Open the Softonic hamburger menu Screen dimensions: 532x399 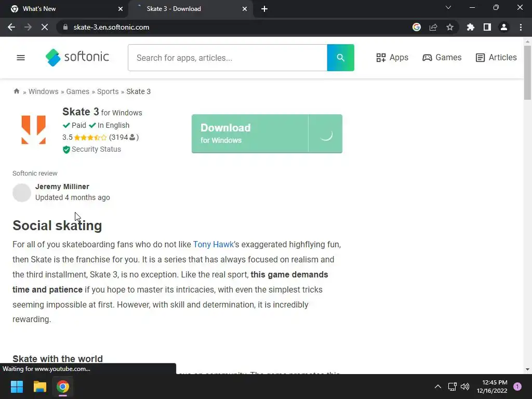click(x=21, y=58)
